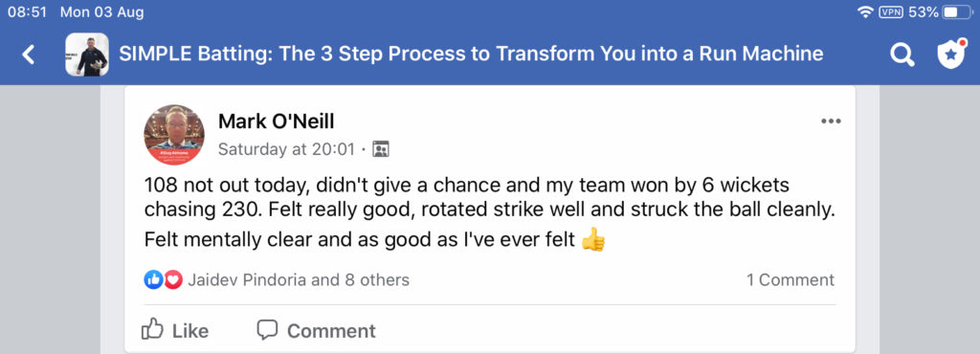The image size is (980, 354).
Task: Show the 1 Comment thread
Action: tap(790, 279)
